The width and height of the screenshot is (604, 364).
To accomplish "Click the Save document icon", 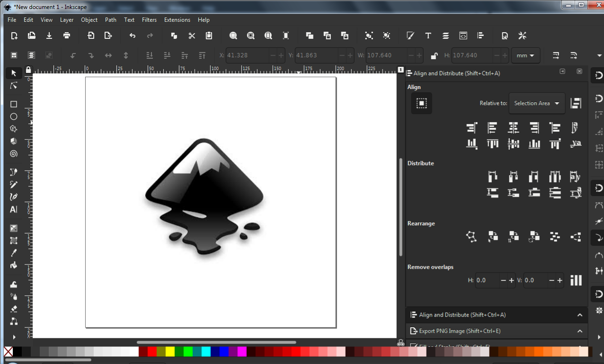I will pos(49,36).
